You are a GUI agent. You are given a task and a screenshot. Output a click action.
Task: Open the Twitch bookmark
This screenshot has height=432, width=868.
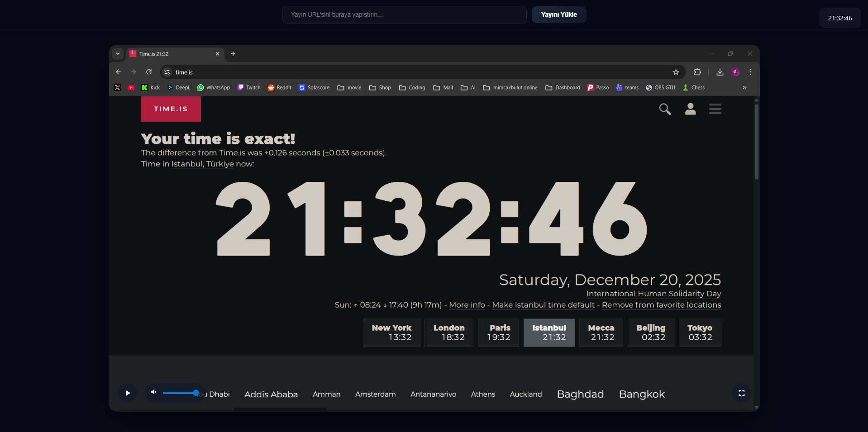point(249,88)
